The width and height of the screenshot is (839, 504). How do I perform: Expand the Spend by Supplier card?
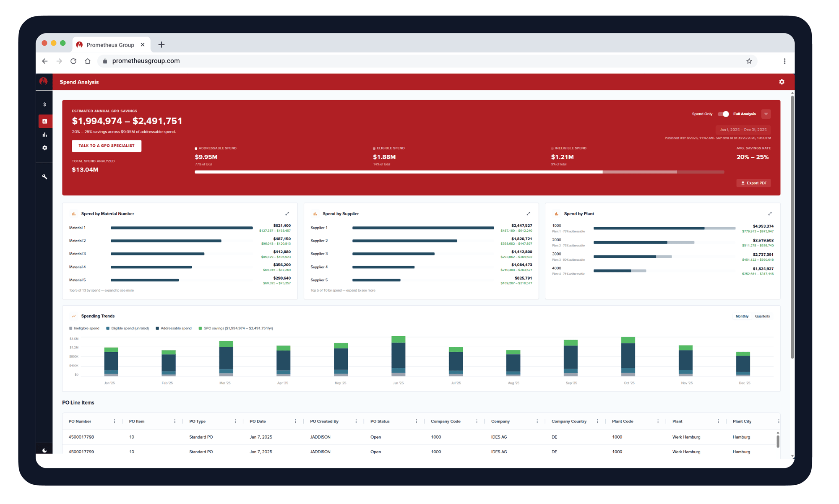point(529,214)
